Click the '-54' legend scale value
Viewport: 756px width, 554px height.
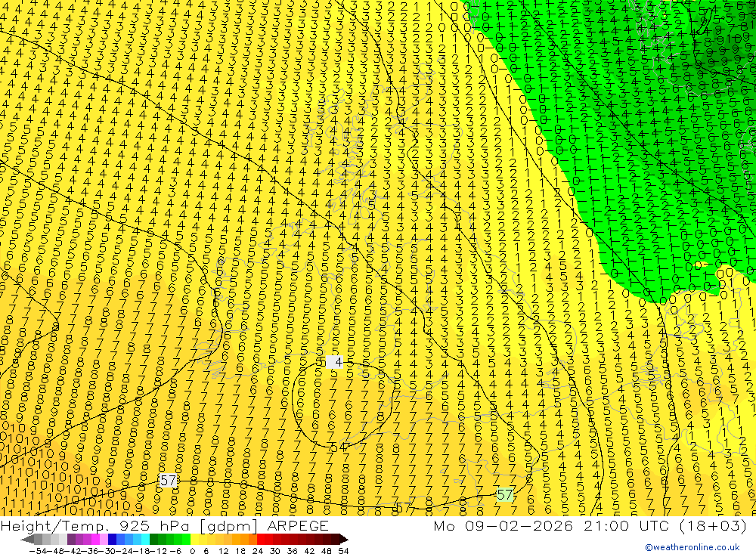[38, 551]
